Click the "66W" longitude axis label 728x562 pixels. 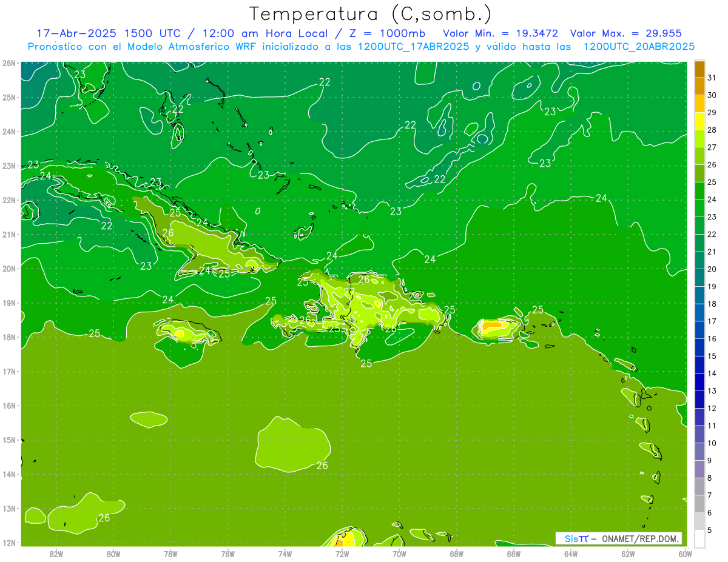[513, 554]
